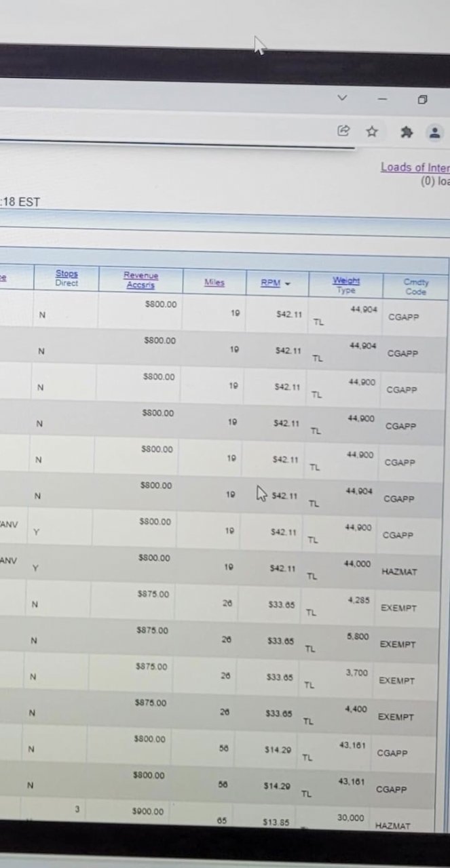Sort by the Weight Type column header
This screenshot has height=868, width=450.
[346, 285]
